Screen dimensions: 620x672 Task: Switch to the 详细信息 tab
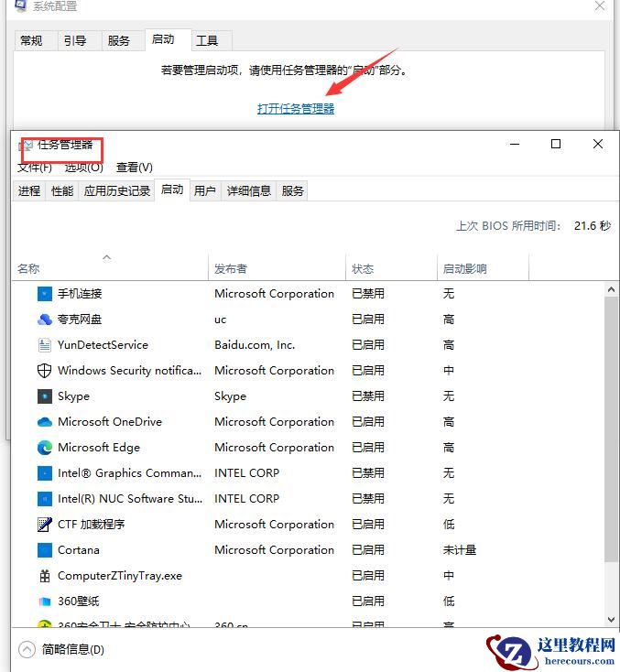pos(249,191)
